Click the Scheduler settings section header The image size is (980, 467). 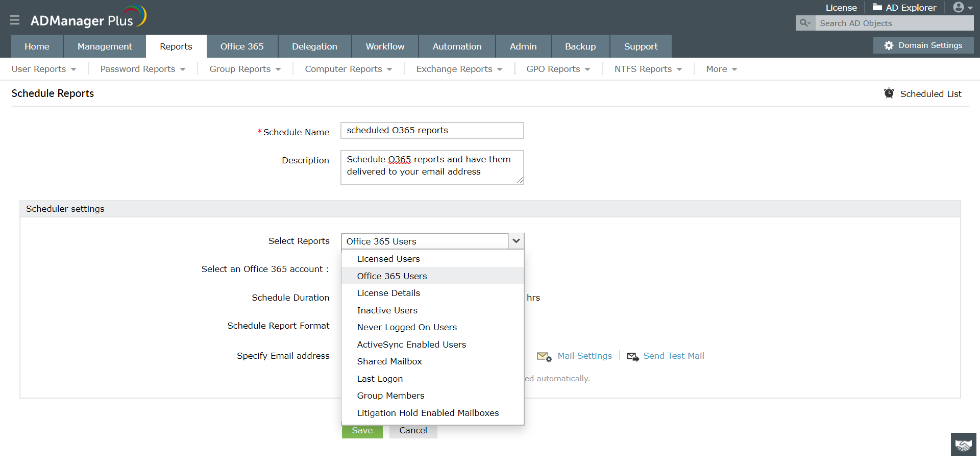[x=490, y=209]
